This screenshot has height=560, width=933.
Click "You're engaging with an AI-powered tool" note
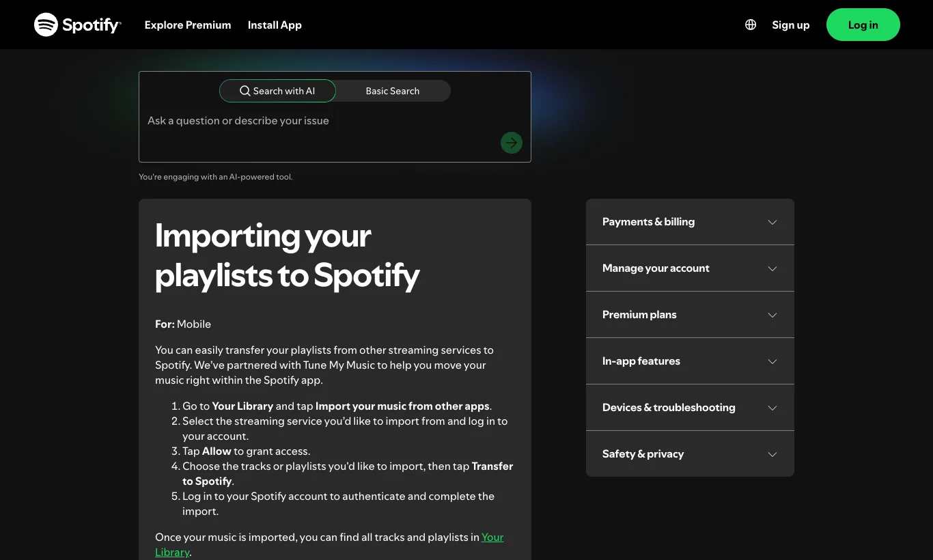click(215, 177)
